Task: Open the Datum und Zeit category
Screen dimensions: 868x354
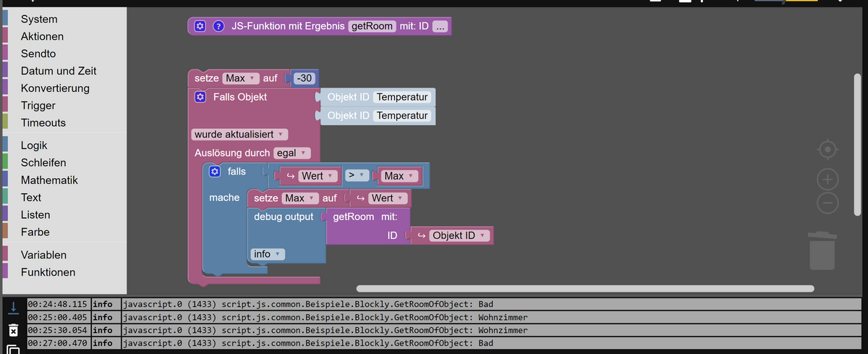Action: [59, 71]
